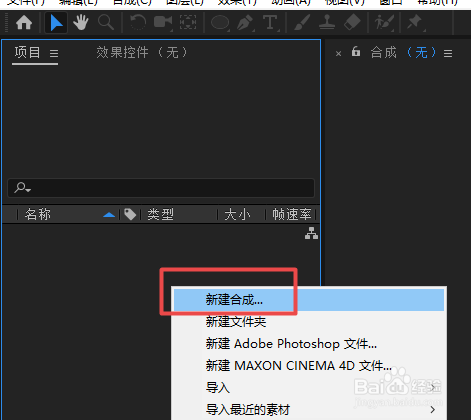471x420 pixels.
Task: Select the Type text tool
Action: coord(270,23)
